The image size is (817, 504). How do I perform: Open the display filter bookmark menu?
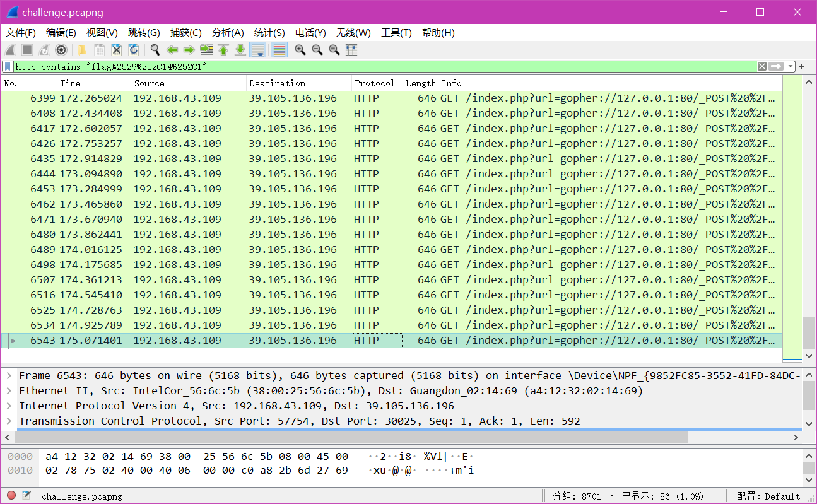8,66
